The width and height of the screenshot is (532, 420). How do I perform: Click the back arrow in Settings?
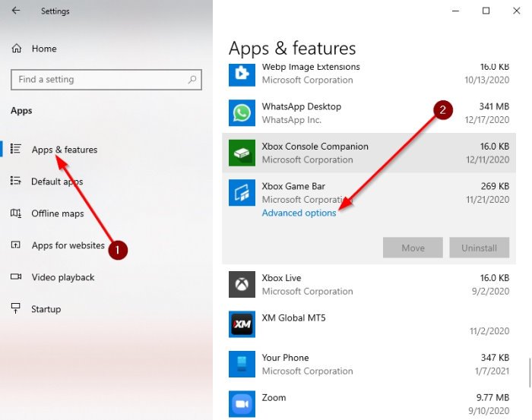[16, 11]
